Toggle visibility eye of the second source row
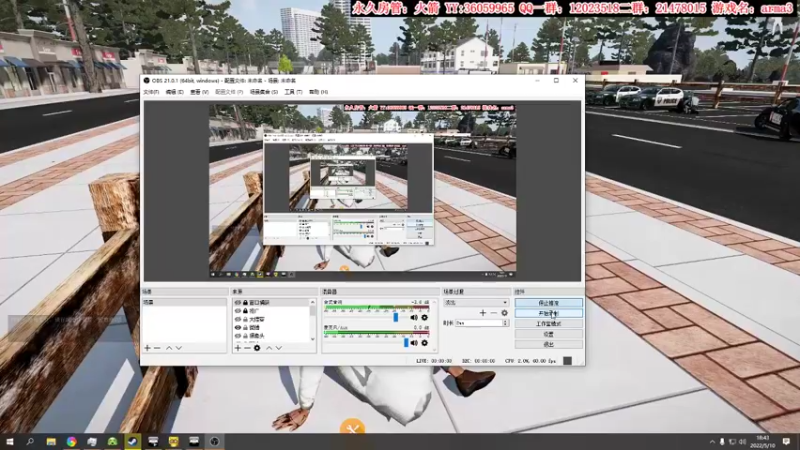Screen dimensions: 800x450 [x=238, y=311]
